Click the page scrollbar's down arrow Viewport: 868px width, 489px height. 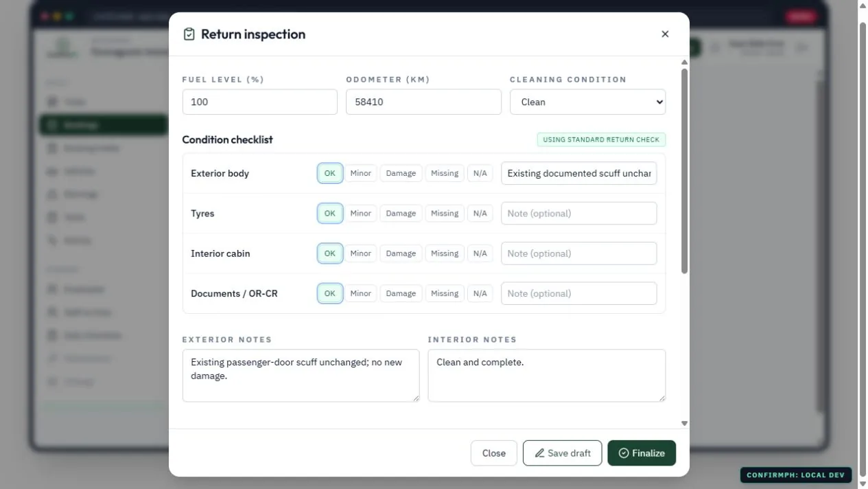pos(863,484)
